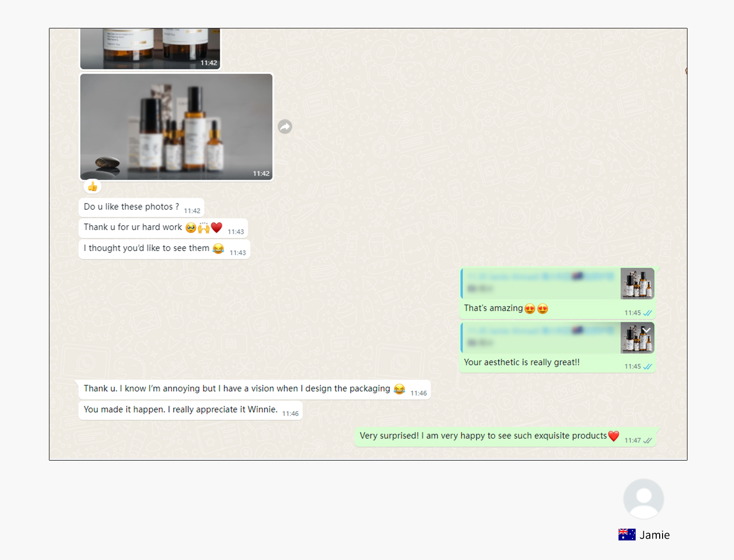Image resolution: width=734 pixels, height=560 pixels.
Task: Select the 'Do u like these photos ?' message
Action: (131, 207)
